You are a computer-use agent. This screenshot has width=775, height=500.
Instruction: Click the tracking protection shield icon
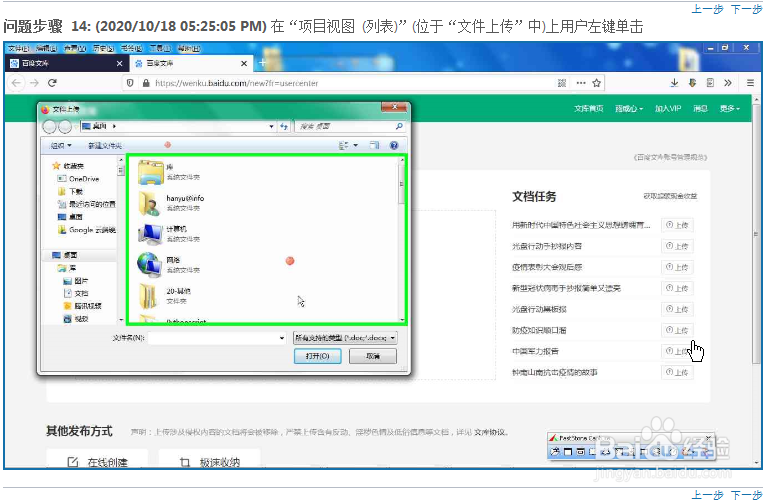pyautogui.click(x=130, y=83)
